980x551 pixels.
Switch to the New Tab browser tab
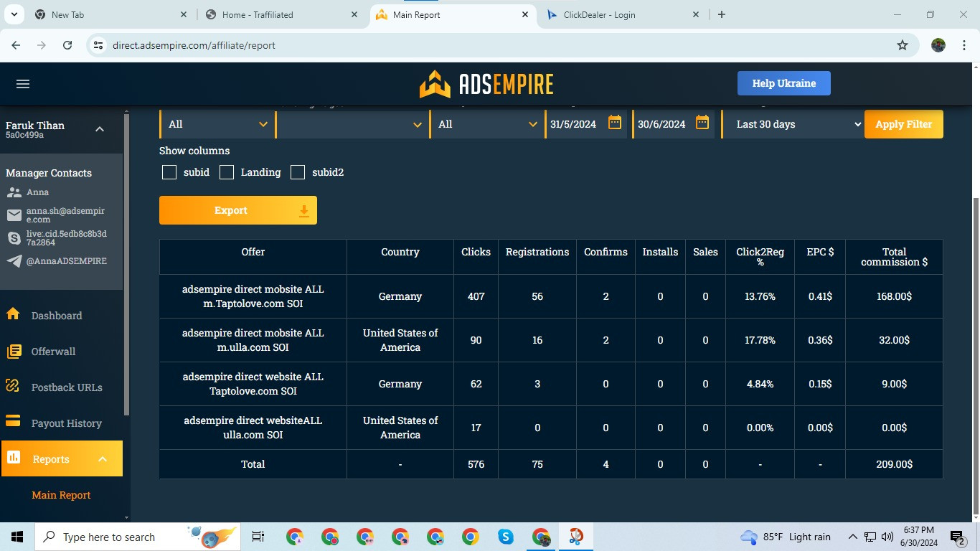110,14
